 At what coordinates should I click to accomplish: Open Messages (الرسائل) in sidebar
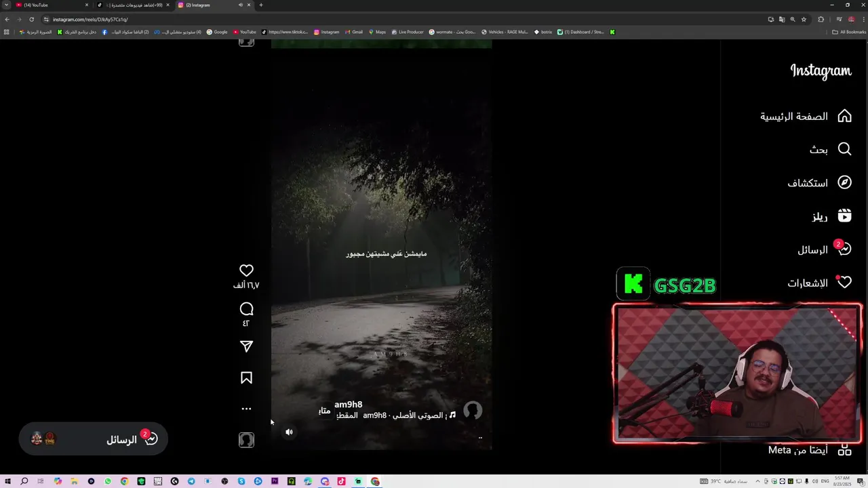click(824, 249)
